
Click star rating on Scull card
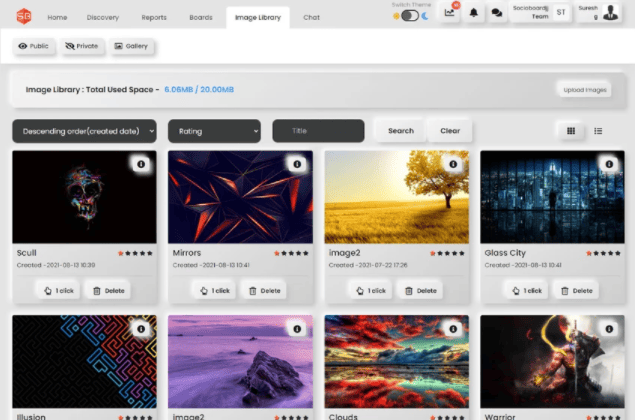tap(135, 253)
